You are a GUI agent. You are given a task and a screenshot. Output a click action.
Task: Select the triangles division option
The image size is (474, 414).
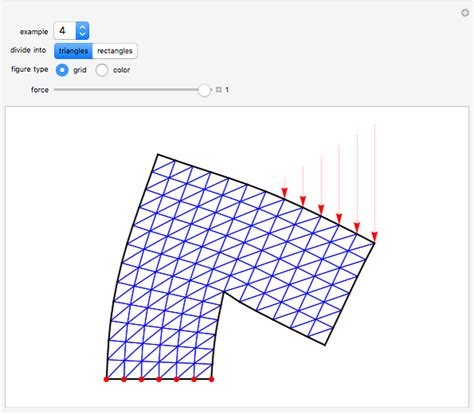(x=73, y=51)
